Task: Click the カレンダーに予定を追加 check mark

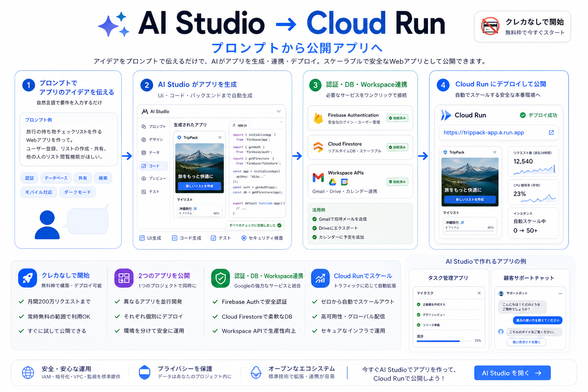Action: click(x=315, y=237)
